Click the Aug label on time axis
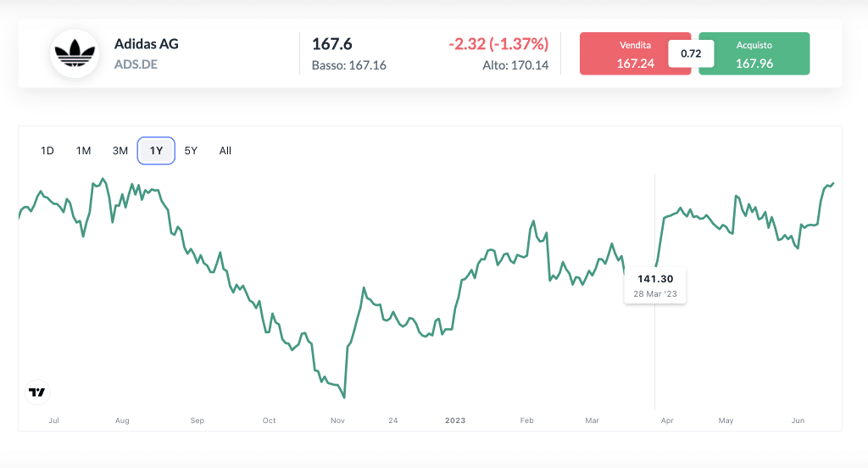This screenshot has width=868, height=468. [122, 421]
